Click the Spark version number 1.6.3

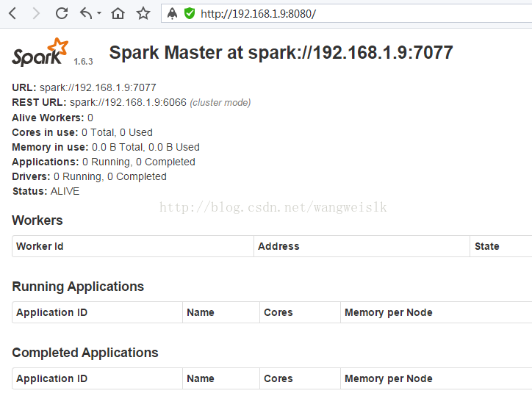tap(83, 62)
